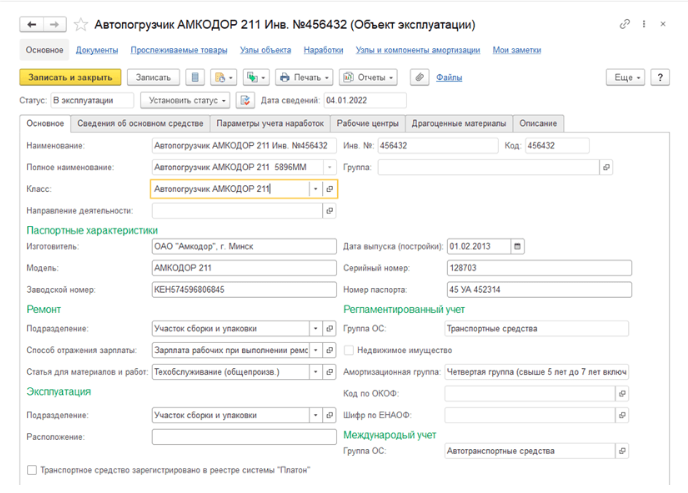This screenshot has width=688, height=493.
Task: Expand the Печать menu
Action: (x=304, y=78)
